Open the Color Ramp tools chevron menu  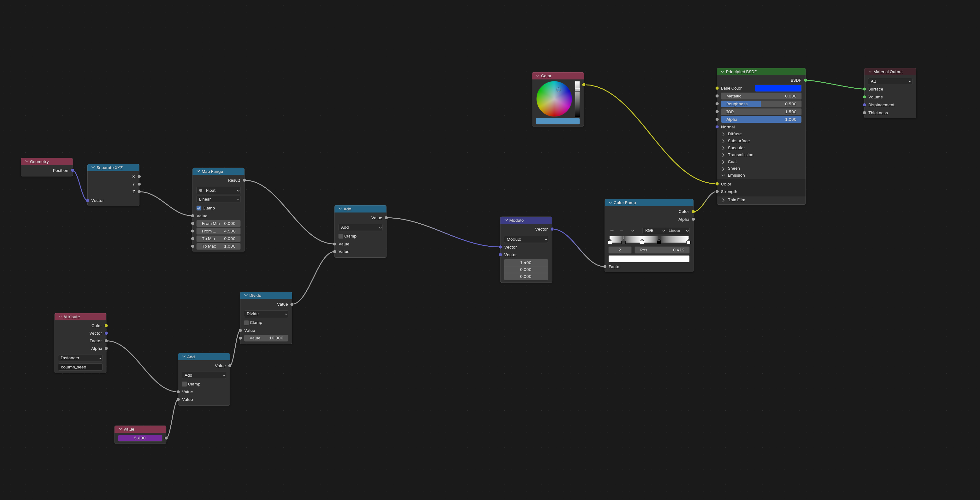(632, 231)
